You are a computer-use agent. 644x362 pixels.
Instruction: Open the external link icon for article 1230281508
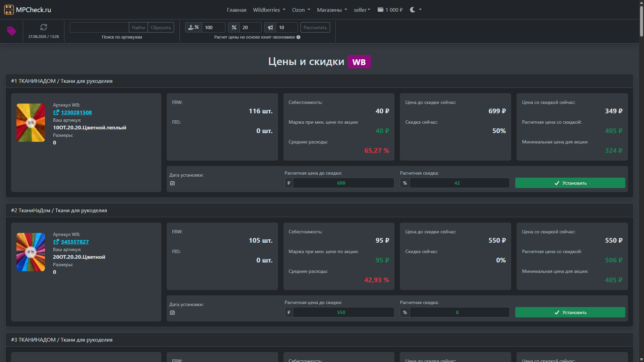pyautogui.click(x=56, y=113)
